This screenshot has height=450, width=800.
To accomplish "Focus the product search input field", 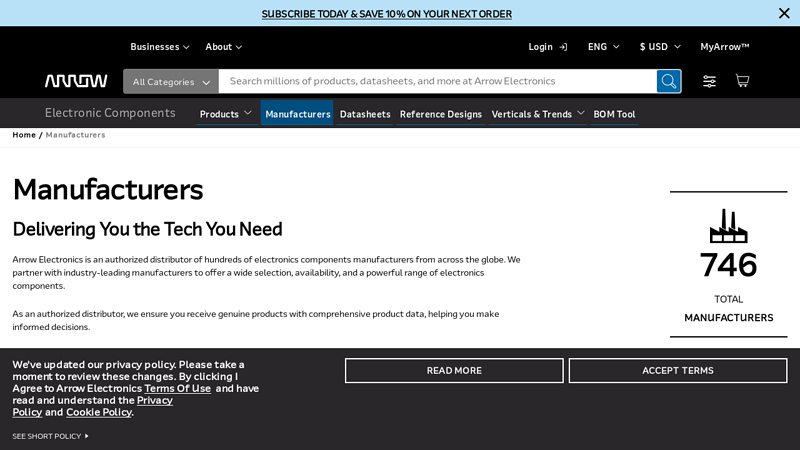I will pyautogui.click(x=437, y=81).
